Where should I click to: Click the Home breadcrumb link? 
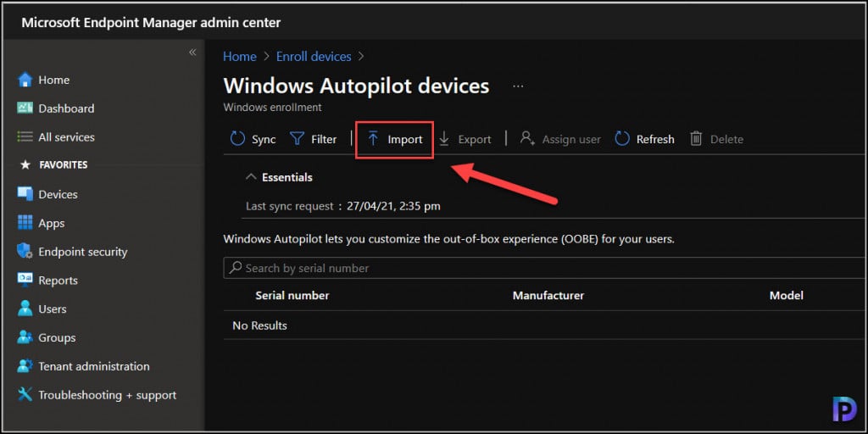tap(240, 57)
